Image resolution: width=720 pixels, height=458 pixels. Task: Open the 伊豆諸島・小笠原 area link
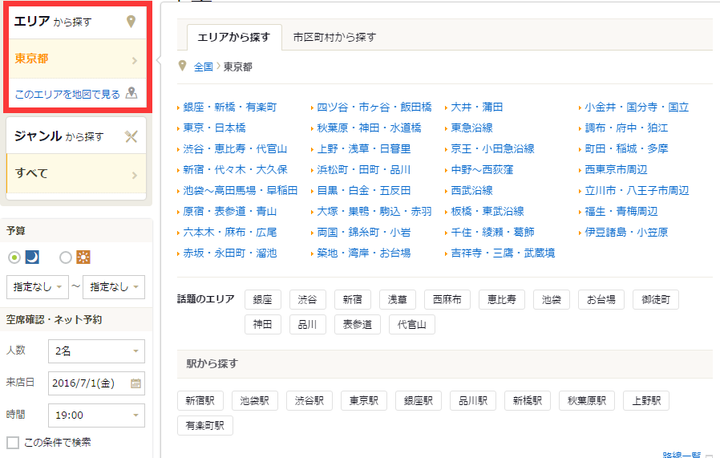626,232
